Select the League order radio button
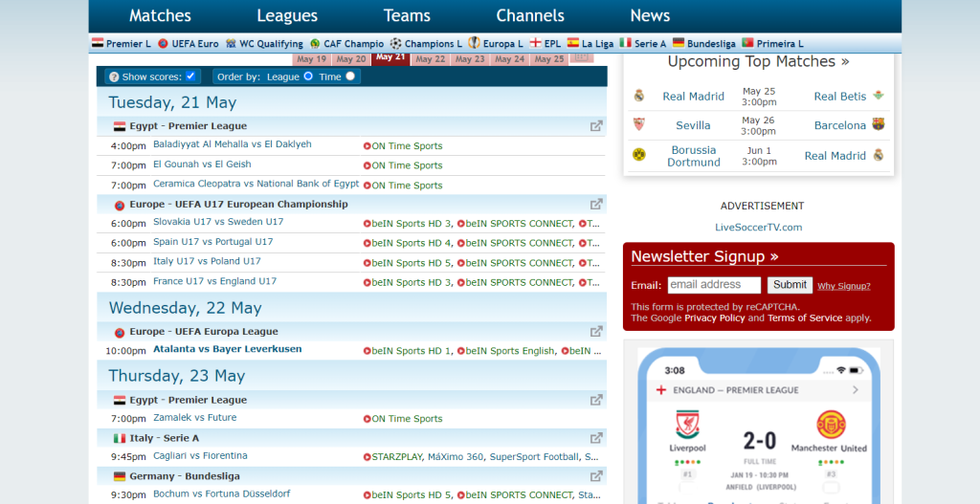Viewport: 980px width, 504px height. click(x=308, y=77)
